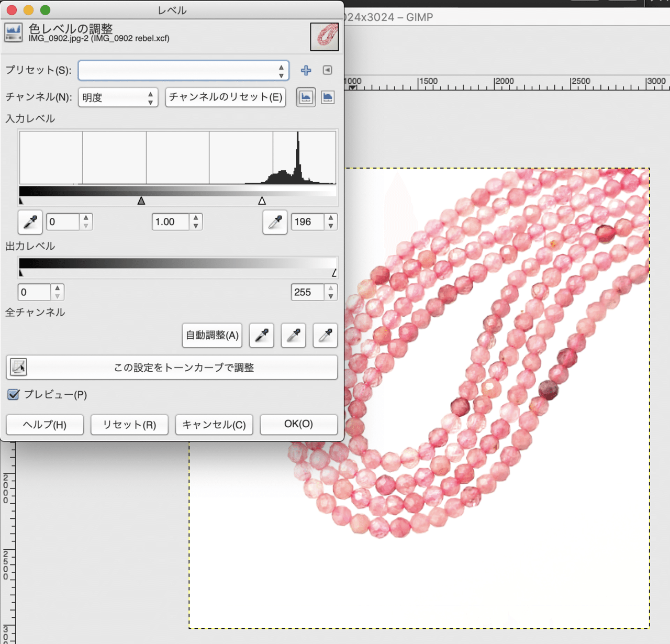Viewport: 670px width, 644px height.
Task: Pick the input black point eyedropper
Action: click(x=30, y=222)
